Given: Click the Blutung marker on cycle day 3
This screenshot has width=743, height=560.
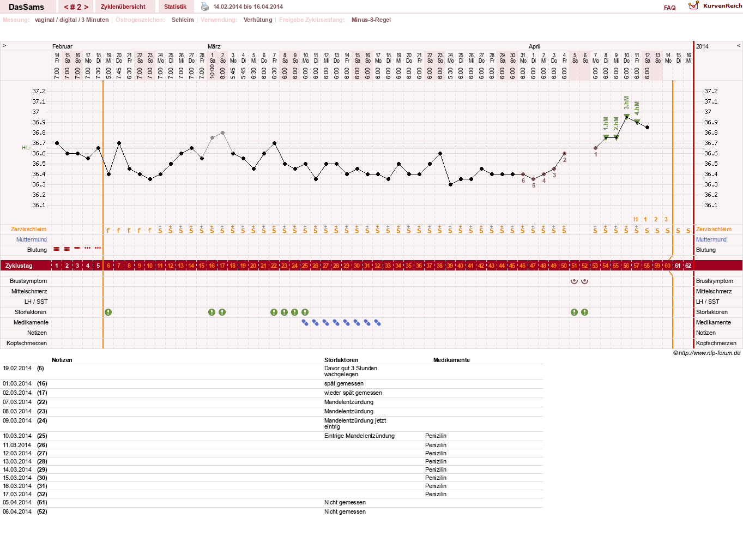Looking at the screenshot, I should 77,248.
